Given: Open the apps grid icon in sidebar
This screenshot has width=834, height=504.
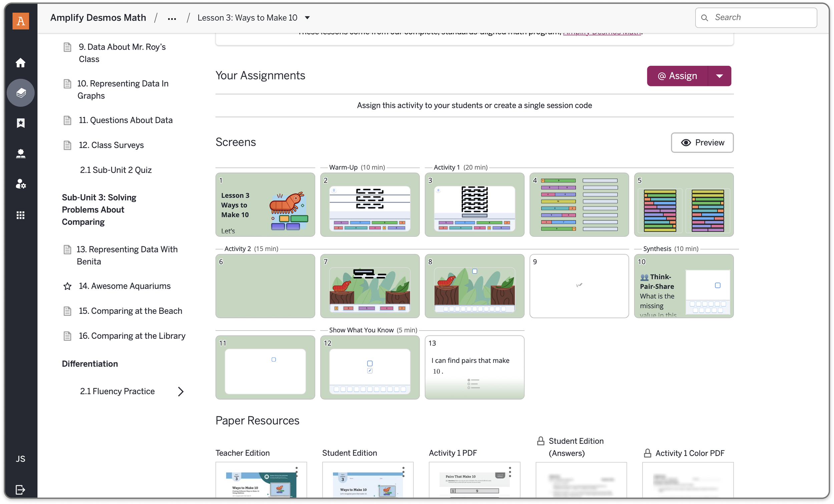Looking at the screenshot, I should click(x=21, y=215).
